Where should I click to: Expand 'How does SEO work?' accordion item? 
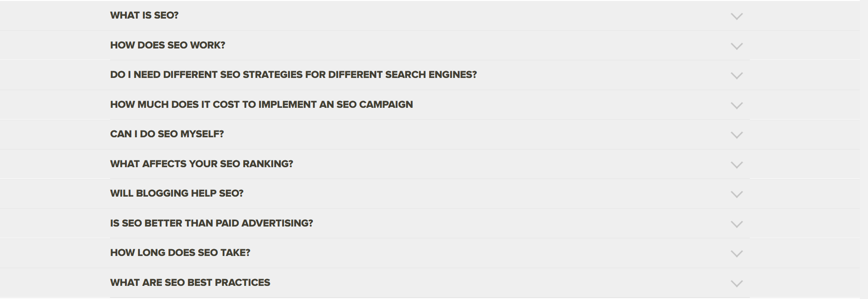click(168, 45)
